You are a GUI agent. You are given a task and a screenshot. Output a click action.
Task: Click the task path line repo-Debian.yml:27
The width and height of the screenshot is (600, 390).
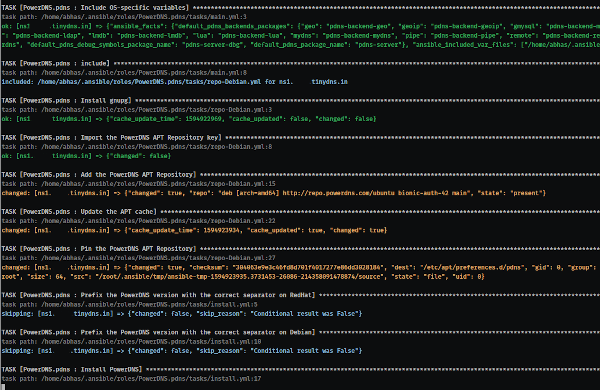pyautogui.click(x=139, y=258)
